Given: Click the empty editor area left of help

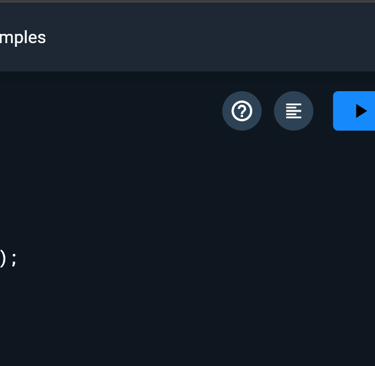Looking at the screenshot, I should 110,111.
